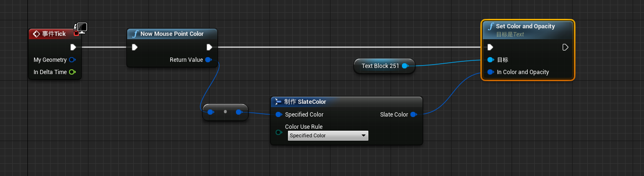This screenshot has height=176, width=644.
Task: Select the Set Color and Opacity node title
Action: (x=525, y=26)
